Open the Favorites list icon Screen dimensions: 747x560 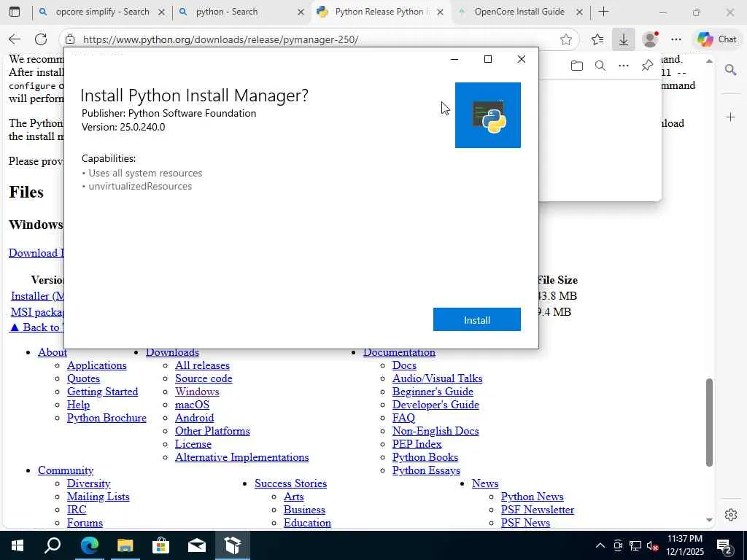tap(597, 39)
